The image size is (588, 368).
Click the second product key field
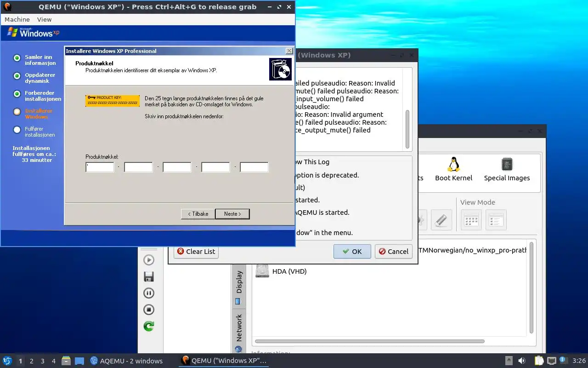tap(138, 167)
